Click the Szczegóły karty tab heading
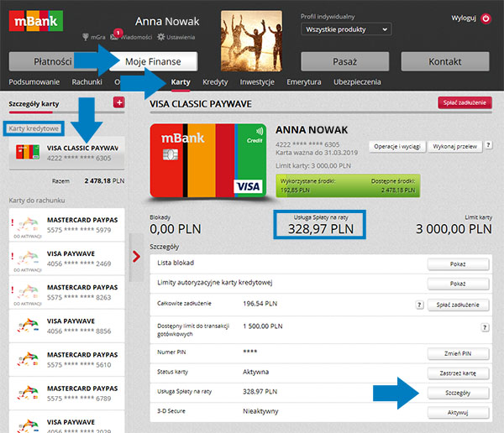The height and width of the screenshot is (433, 504). [34, 104]
